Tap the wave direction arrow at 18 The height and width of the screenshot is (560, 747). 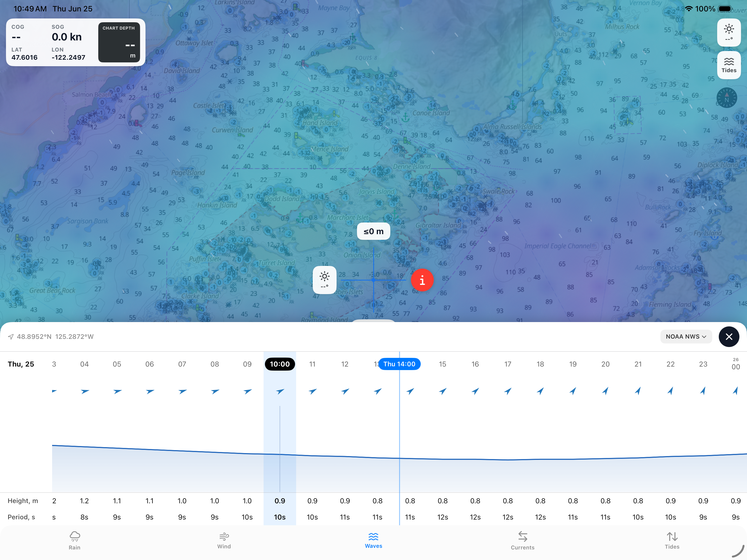[540, 391]
